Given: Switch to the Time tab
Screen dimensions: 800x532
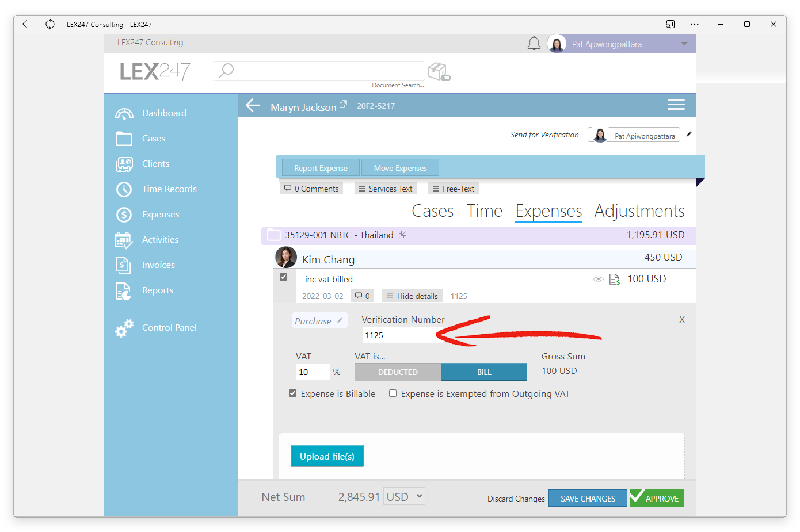Looking at the screenshot, I should (485, 211).
